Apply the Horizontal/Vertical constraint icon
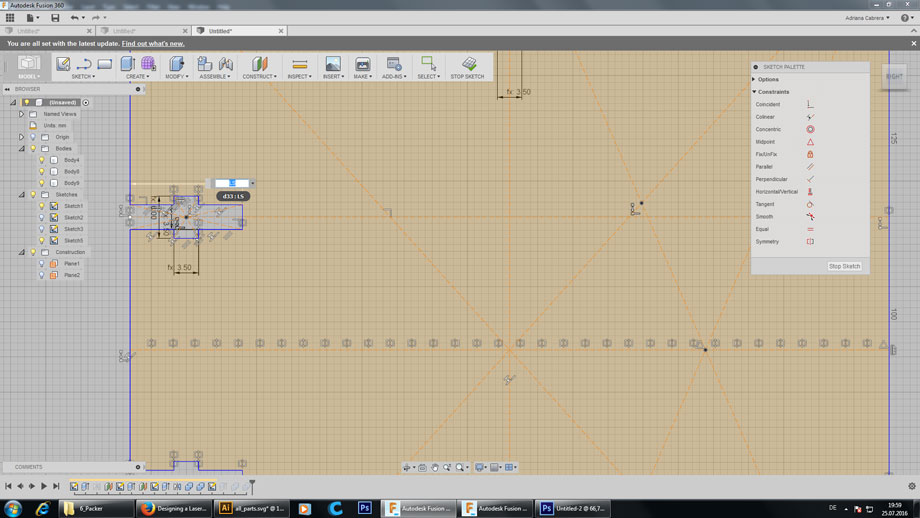This screenshot has width=920, height=518. tap(810, 192)
